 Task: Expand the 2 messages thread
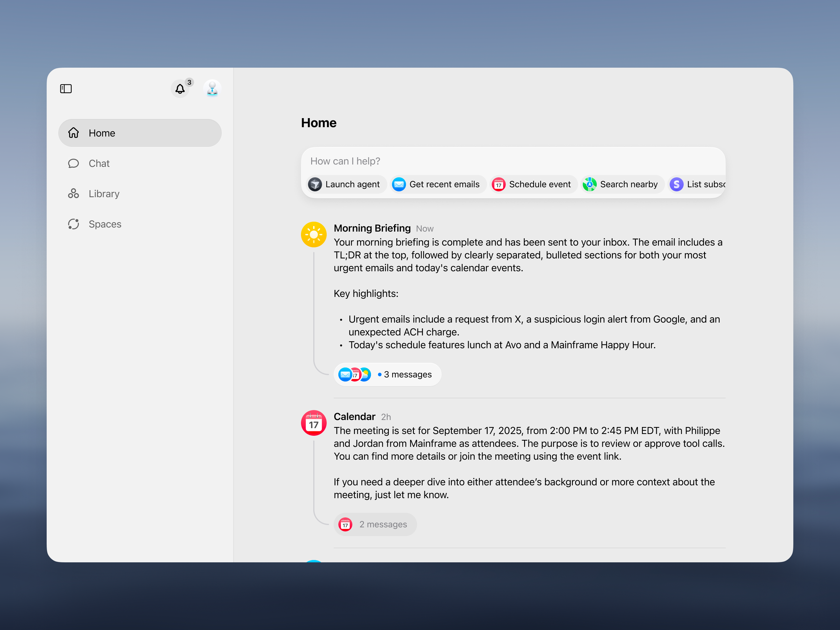[x=383, y=524]
